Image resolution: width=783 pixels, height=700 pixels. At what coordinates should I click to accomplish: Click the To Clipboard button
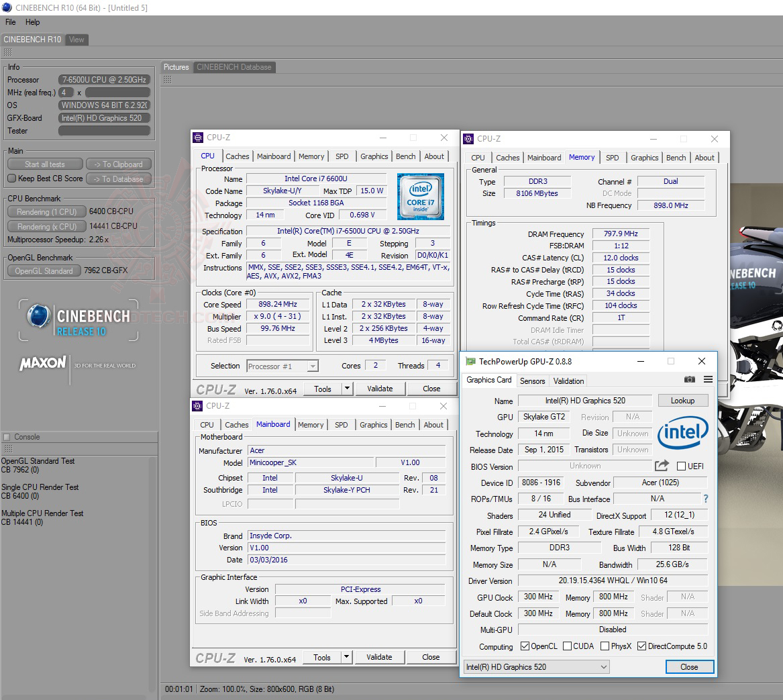point(118,164)
